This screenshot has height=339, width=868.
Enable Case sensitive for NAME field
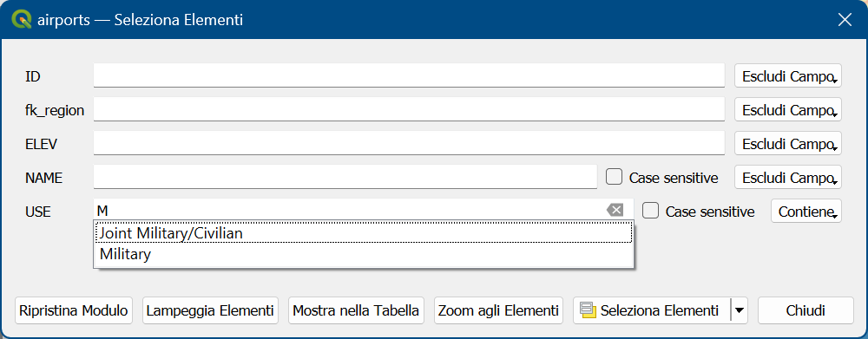pyautogui.click(x=615, y=177)
